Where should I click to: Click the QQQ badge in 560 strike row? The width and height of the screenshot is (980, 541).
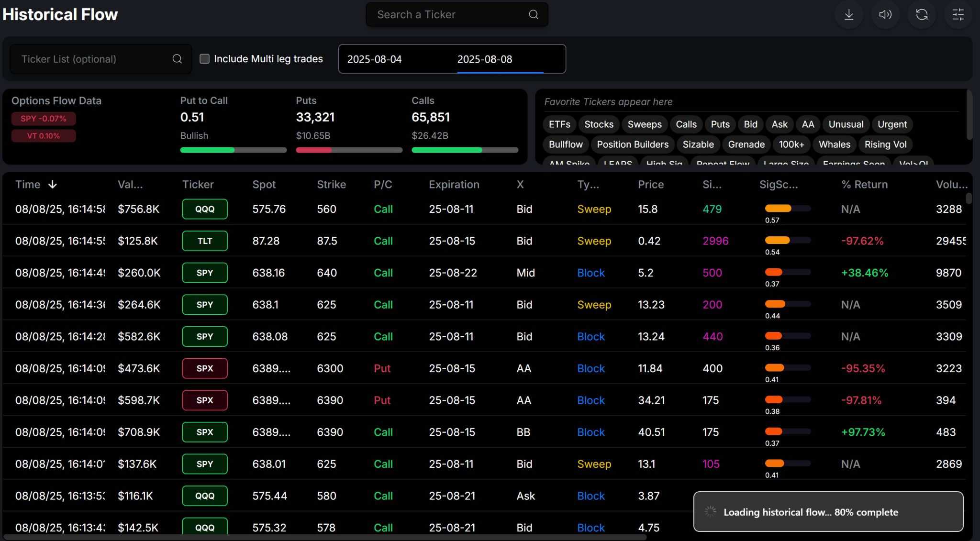tap(205, 209)
